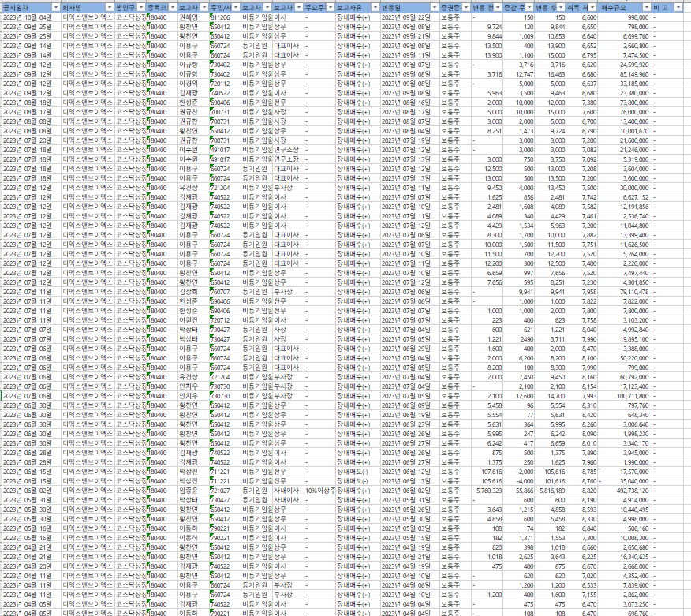Open the 변동일 column filter dropdown

tap(435, 7)
